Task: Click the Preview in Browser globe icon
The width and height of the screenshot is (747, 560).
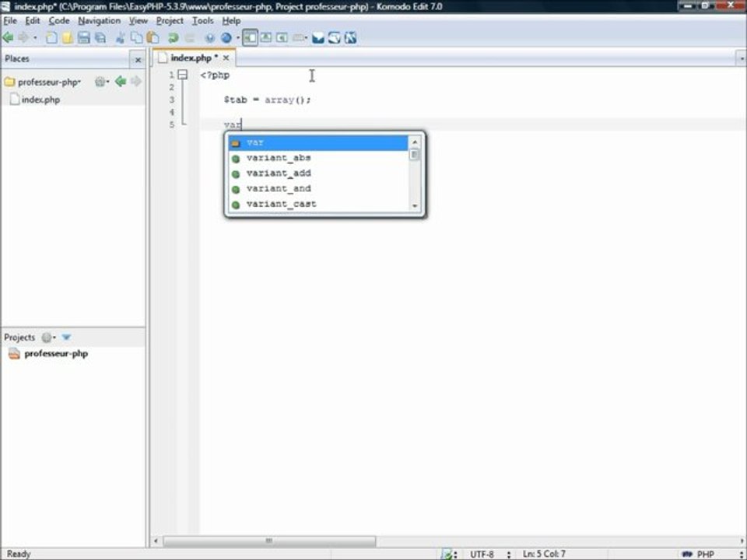Action: click(209, 37)
